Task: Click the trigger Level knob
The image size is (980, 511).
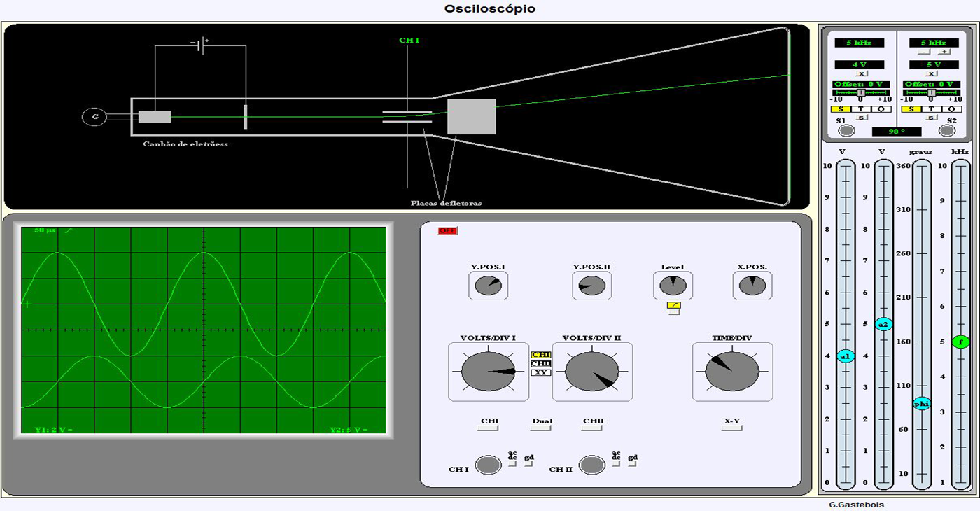Action: click(x=673, y=286)
